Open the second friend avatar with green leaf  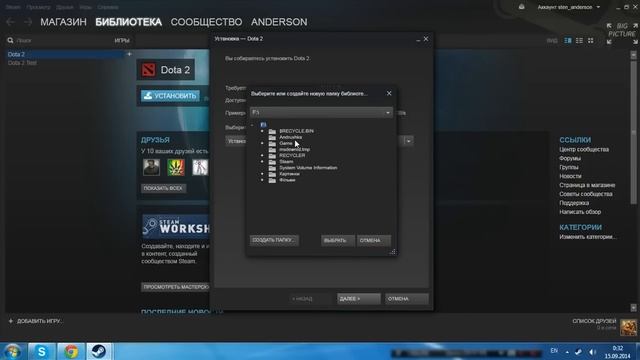pos(176,167)
